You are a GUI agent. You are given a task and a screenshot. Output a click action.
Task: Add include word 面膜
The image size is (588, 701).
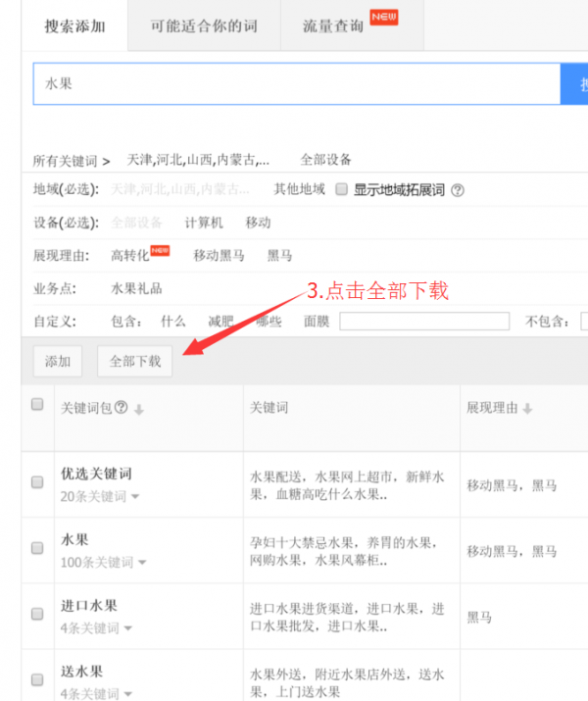tap(317, 321)
